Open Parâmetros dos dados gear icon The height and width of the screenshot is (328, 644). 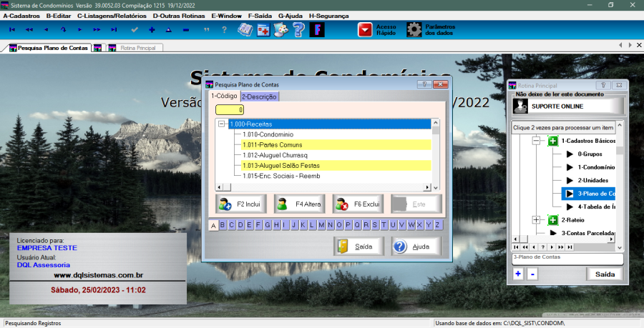pos(414,29)
